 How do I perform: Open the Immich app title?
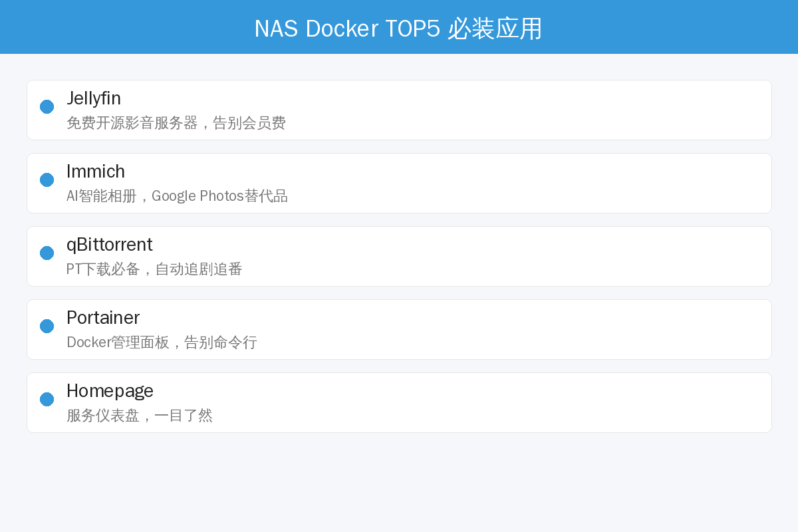[x=96, y=172]
